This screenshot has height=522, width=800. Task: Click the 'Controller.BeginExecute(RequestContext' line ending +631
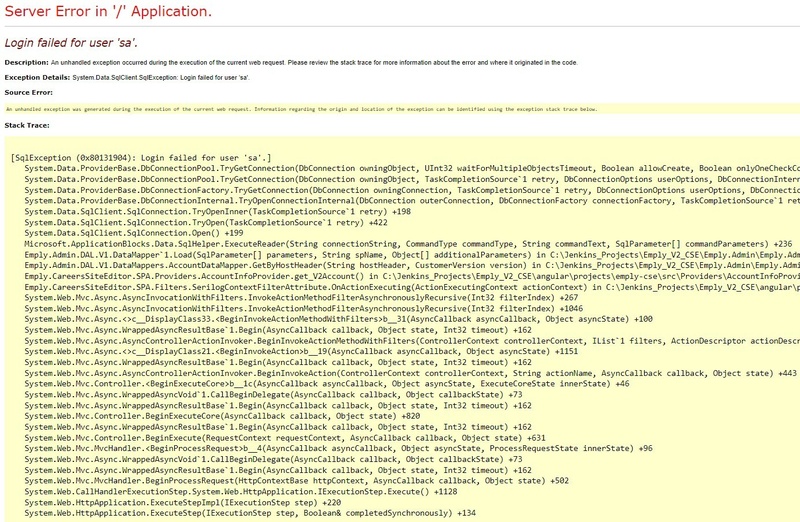(285, 438)
